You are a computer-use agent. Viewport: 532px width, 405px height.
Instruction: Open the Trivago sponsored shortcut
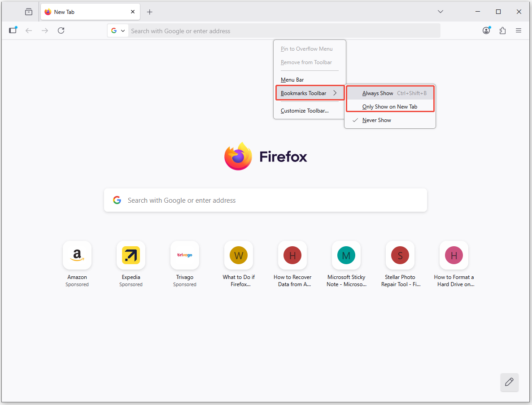coord(184,255)
